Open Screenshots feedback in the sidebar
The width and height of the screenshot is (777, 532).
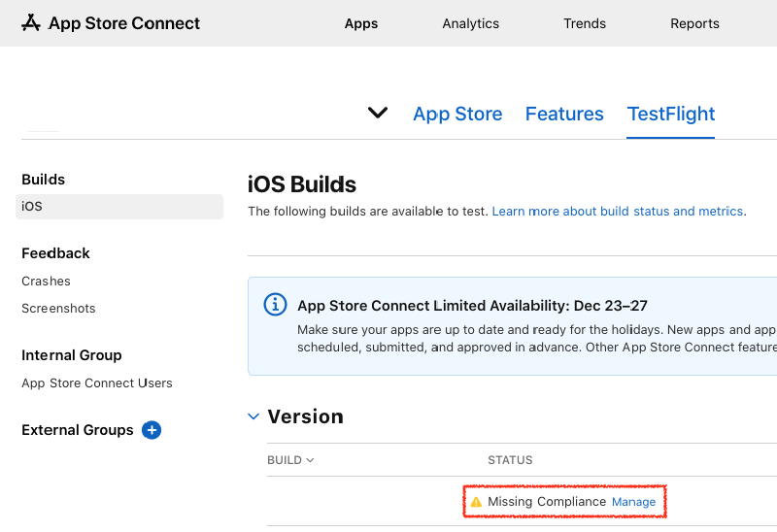coord(58,309)
